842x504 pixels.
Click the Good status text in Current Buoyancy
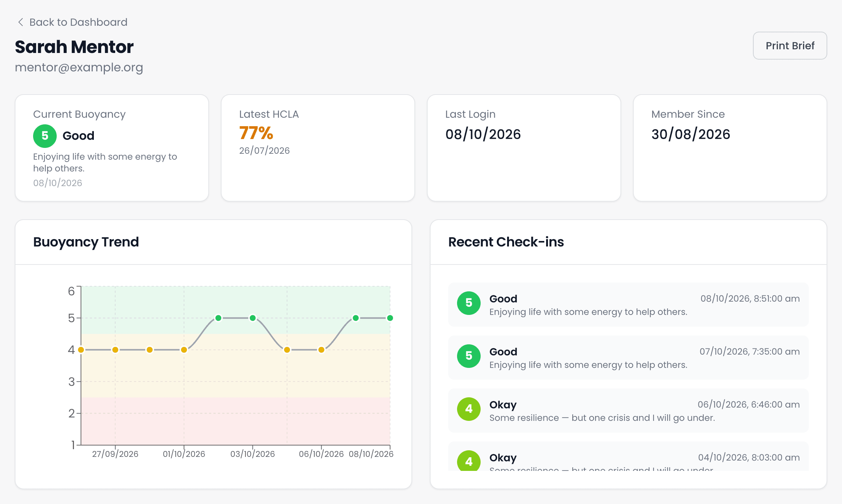[x=78, y=136]
